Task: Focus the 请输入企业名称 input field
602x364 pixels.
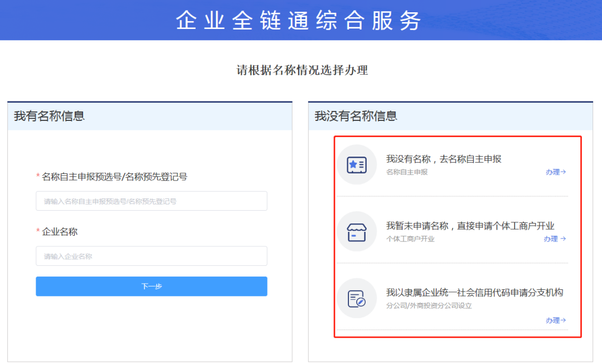Action: [x=151, y=256]
